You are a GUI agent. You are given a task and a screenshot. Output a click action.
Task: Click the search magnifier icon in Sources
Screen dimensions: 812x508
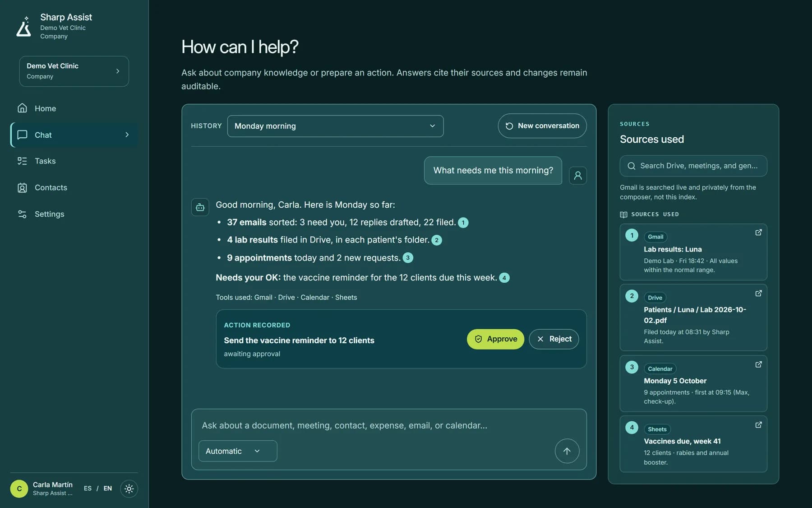tap(632, 166)
